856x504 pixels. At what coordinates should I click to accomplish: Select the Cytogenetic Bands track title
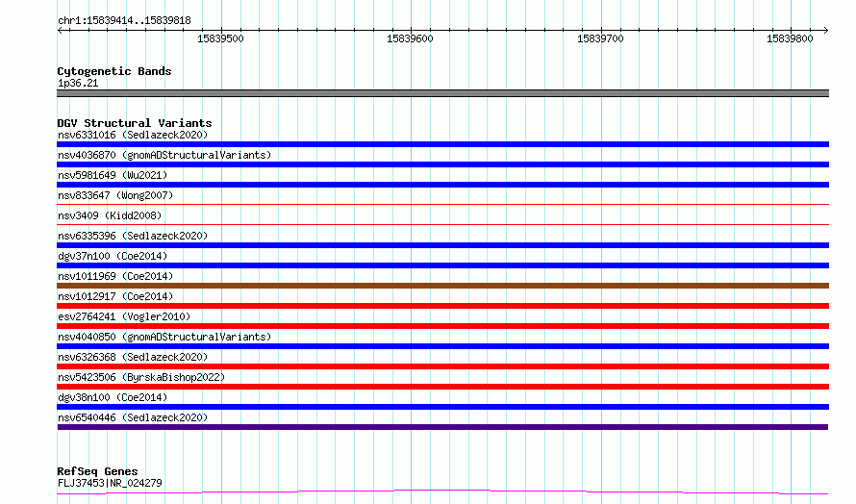114,71
